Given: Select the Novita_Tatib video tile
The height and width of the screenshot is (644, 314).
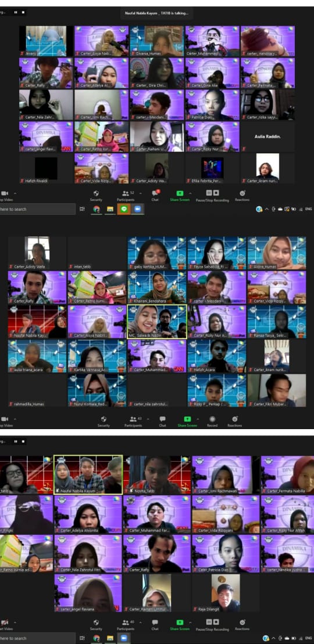Looking at the screenshot, I should pyautogui.click(x=157, y=474).
